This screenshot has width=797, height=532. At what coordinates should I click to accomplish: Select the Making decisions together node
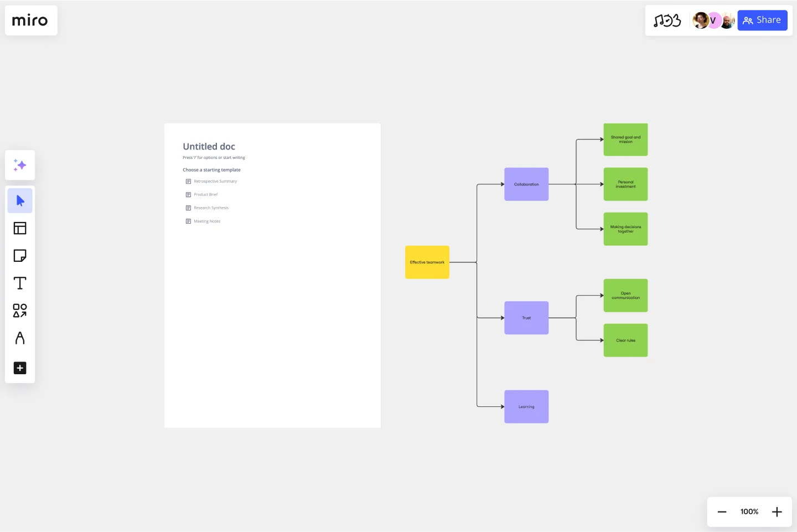(x=625, y=229)
